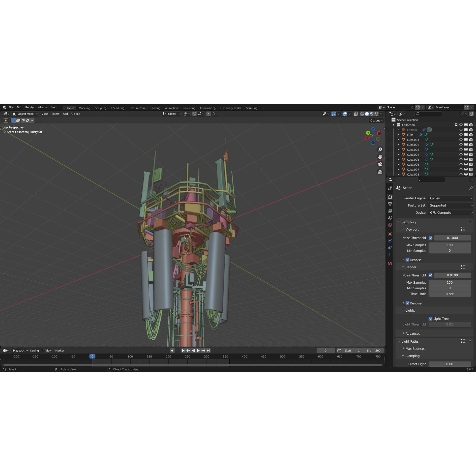The image size is (476, 476).
Task: Hide the Cube.003 object in viewport
Action: tap(461, 149)
